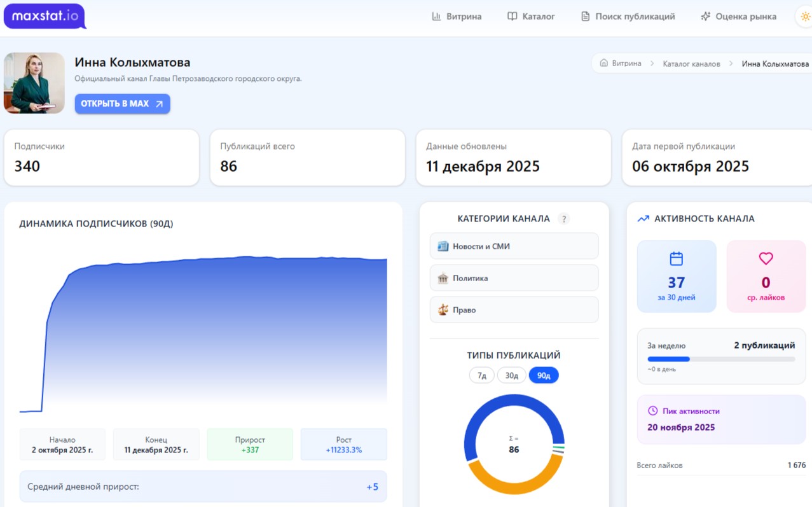The height and width of the screenshot is (507, 812).
Task: Select the 7д period option
Action: 481,375
